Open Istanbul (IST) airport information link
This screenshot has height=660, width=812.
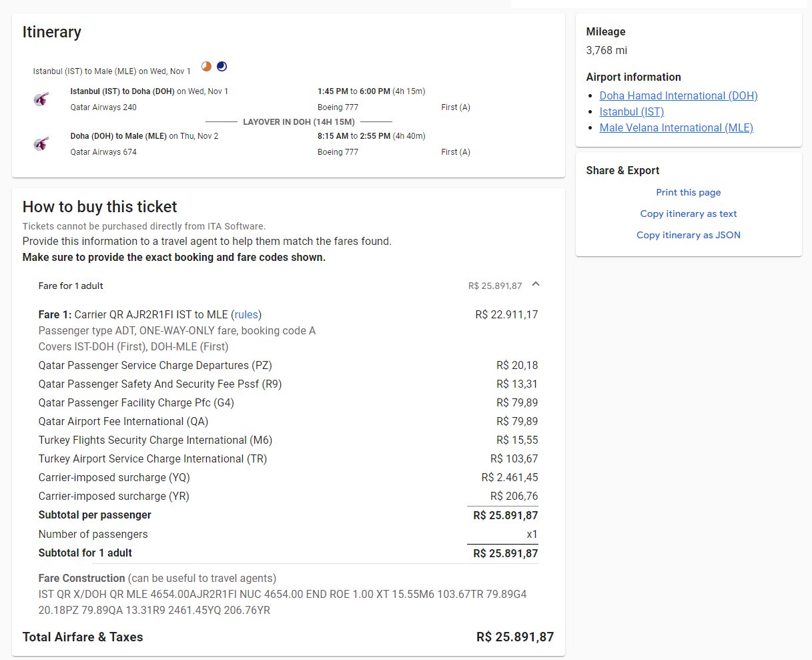tap(632, 111)
